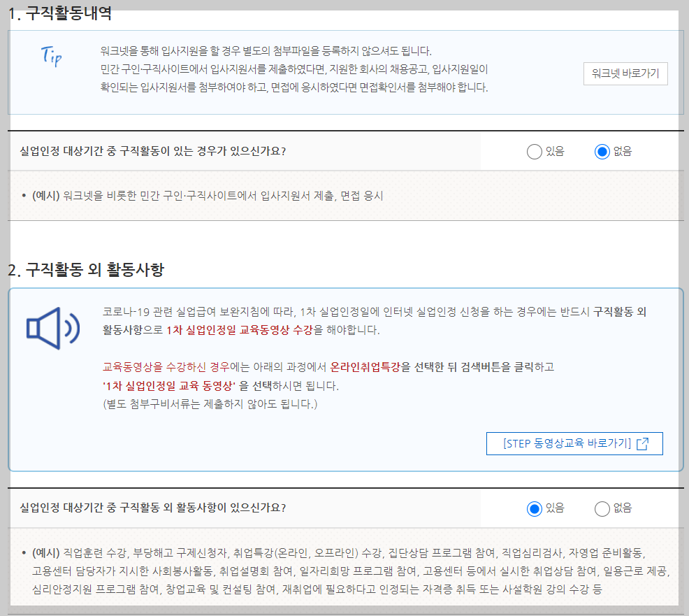Click example text starting 직업훈련 수강, 부당해고
Screen dimensions: 689x616
[x=351, y=571]
